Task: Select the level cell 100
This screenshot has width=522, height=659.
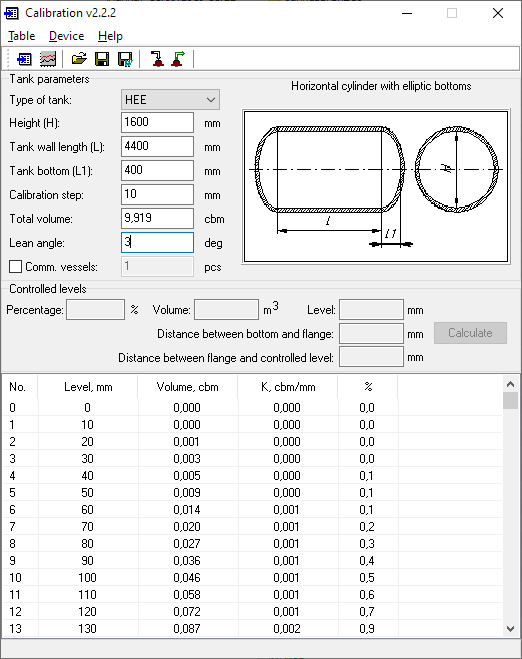Action: [87, 578]
